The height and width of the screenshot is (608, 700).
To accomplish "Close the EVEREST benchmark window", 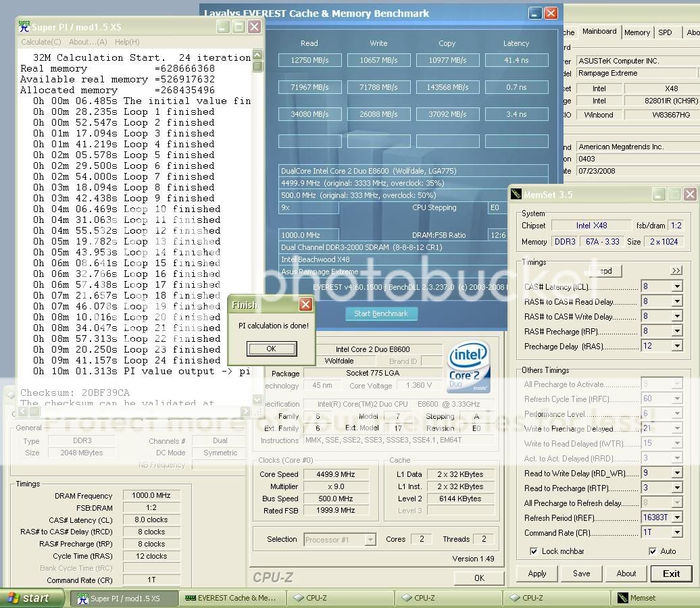I will (x=551, y=14).
